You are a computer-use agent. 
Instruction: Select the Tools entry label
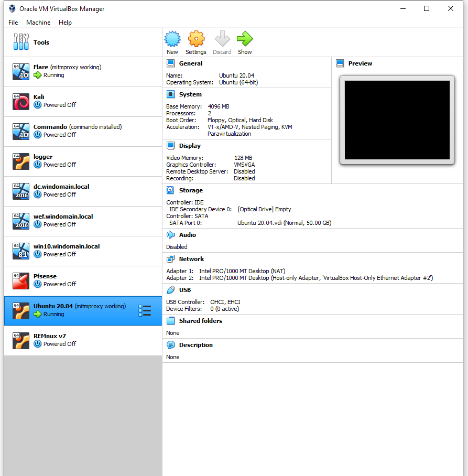(x=41, y=42)
